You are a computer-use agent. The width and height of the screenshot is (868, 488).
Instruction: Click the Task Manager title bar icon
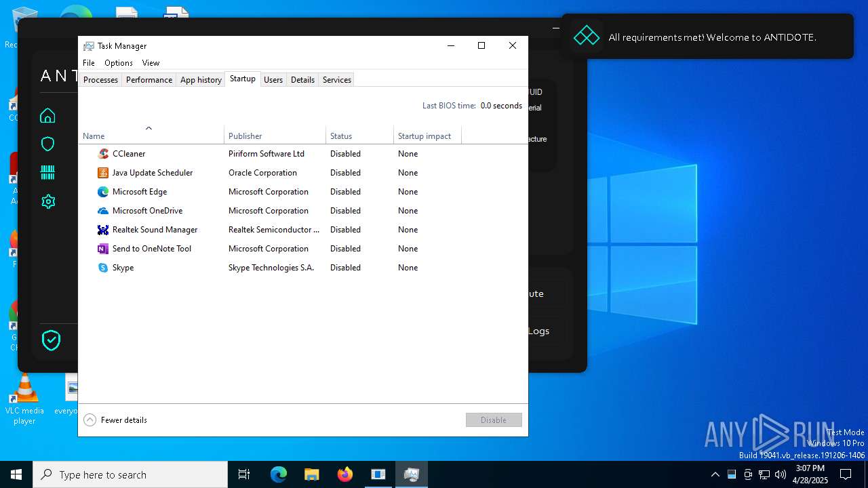point(88,46)
